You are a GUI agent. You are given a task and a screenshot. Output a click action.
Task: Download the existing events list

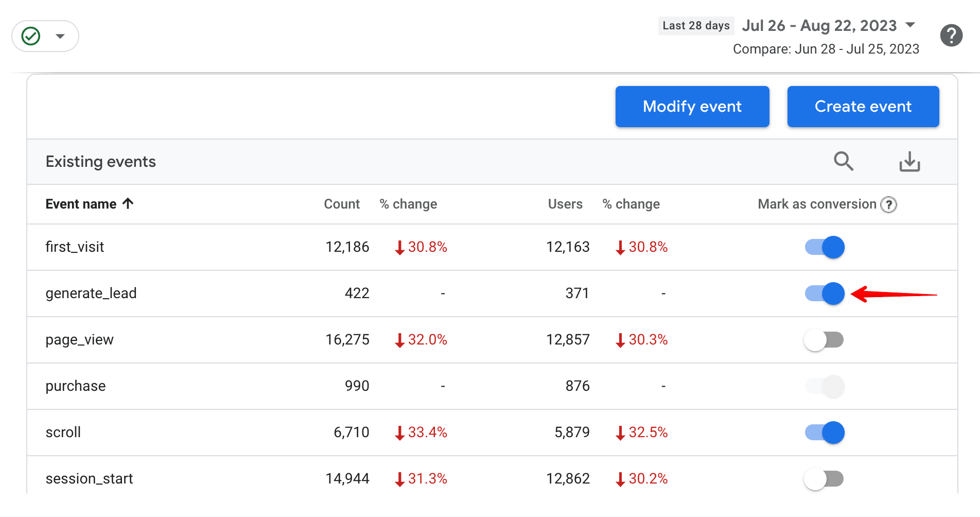pyautogui.click(x=909, y=161)
